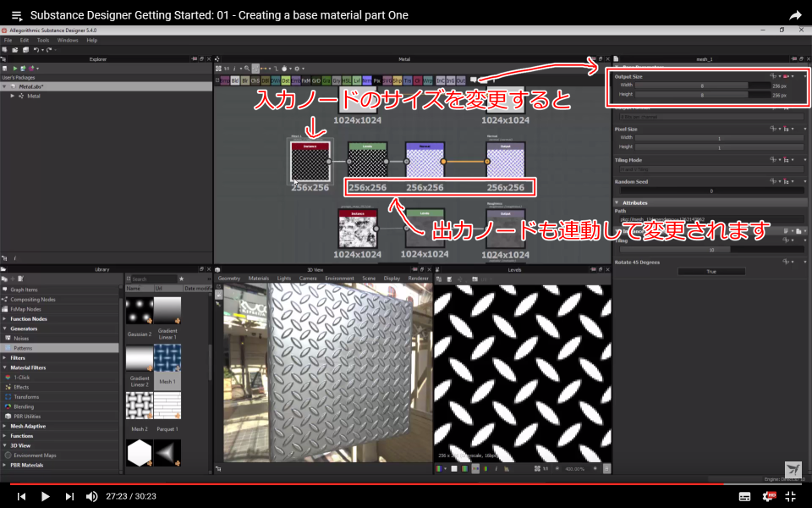Image resolution: width=812 pixels, height=508 pixels.
Task: Click the graph zoom magnifier icon
Action: pyautogui.click(x=247, y=69)
